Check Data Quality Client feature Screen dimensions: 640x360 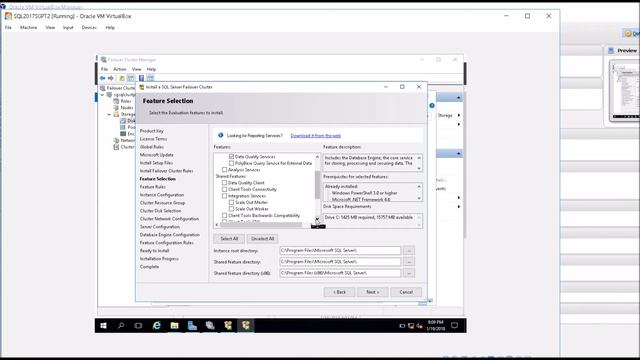tap(224, 182)
